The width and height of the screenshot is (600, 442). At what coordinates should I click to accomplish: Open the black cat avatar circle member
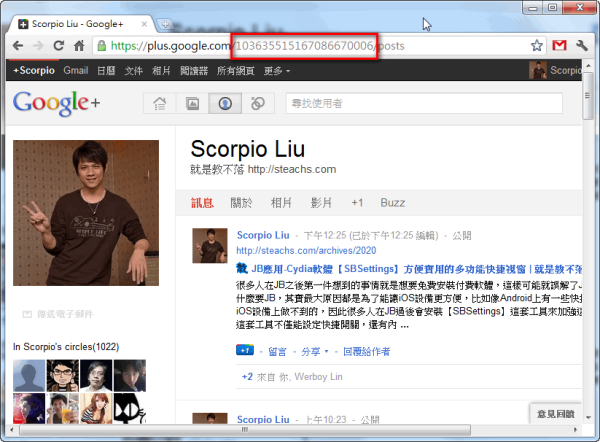click(x=130, y=408)
